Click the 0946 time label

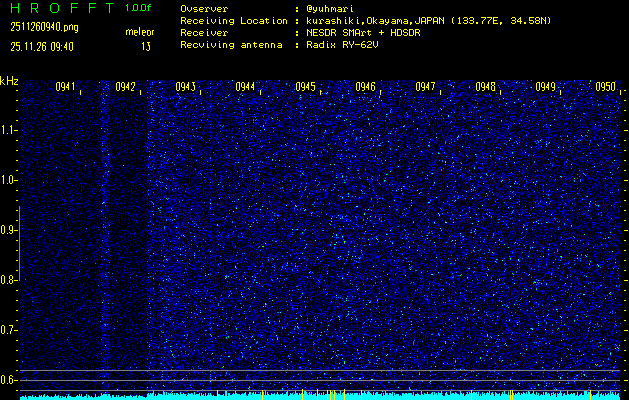tap(365, 87)
